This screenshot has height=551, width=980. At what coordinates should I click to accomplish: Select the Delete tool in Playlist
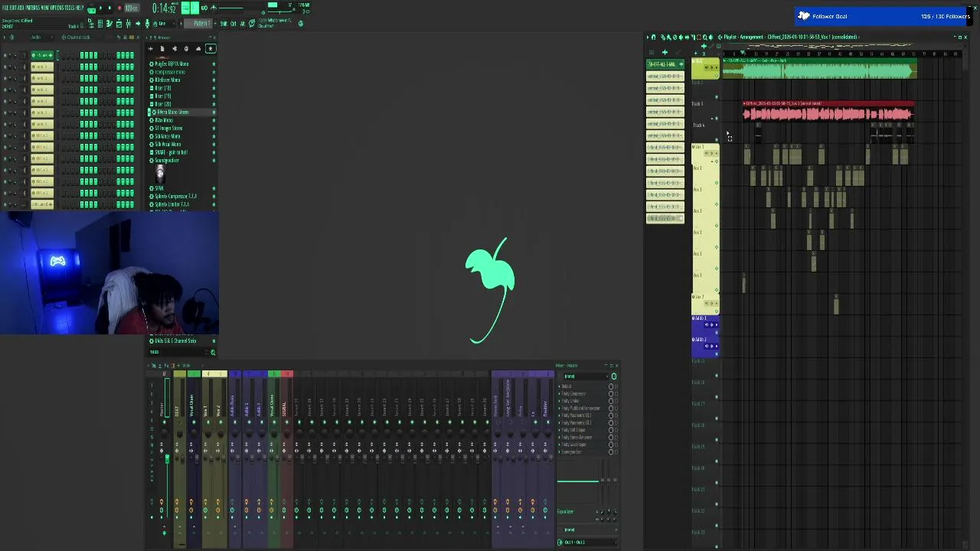pyautogui.click(x=675, y=37)
